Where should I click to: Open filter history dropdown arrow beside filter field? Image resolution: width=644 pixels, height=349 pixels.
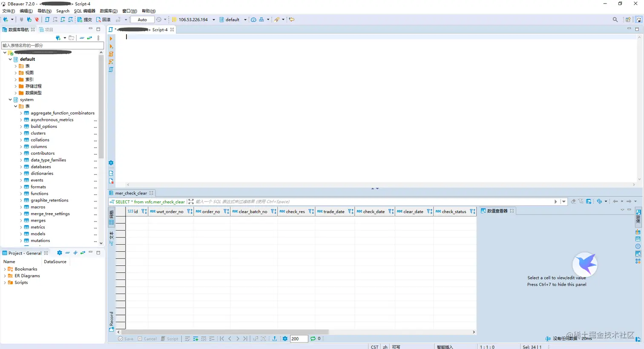[563, 202]
